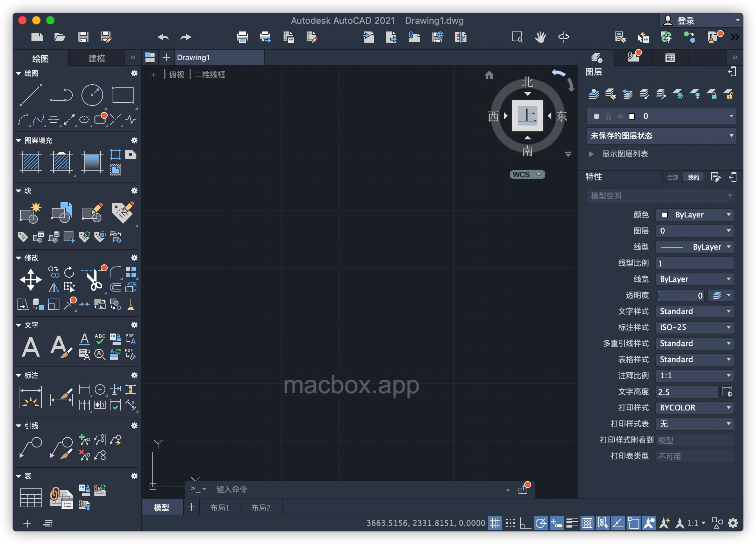Select the Move tool
The width and height of the screenshot is (756, 544).
[x=31, y=279]
